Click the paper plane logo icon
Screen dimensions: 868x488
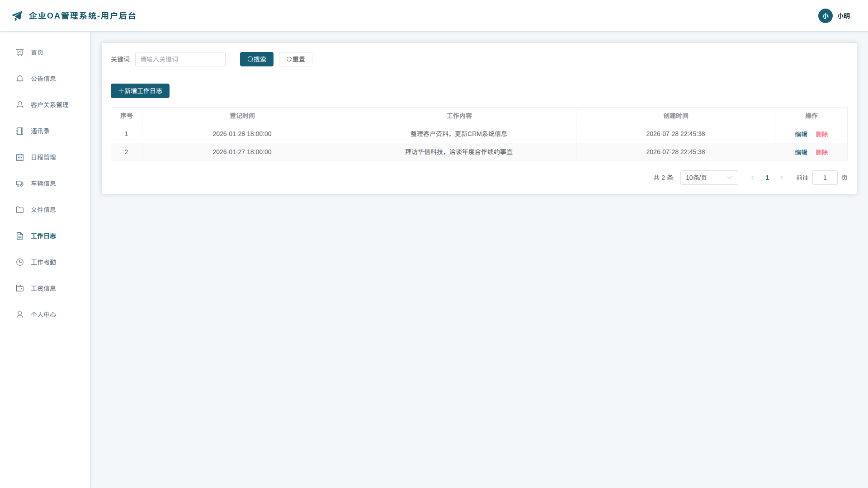[x=17, y=16]
